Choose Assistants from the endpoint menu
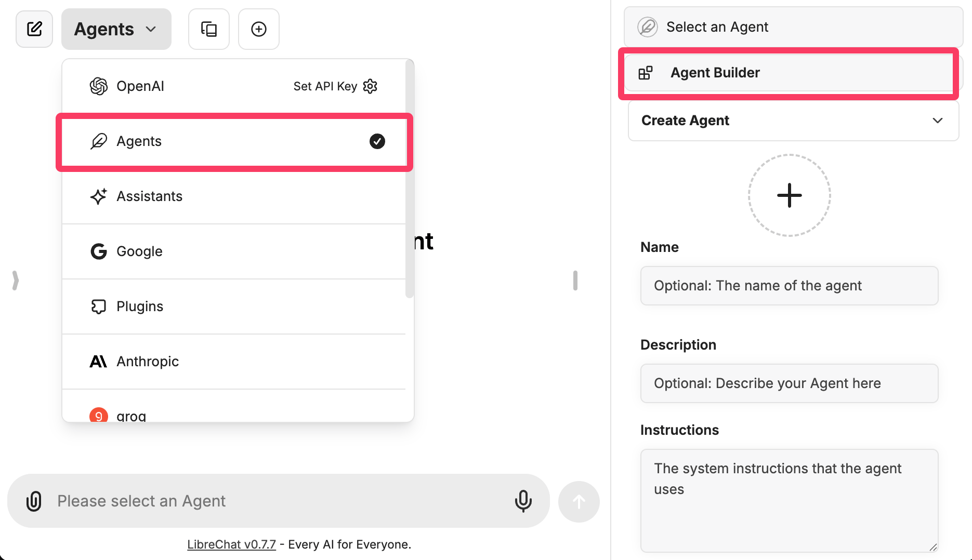This screenshot has width=972, height=560. click(150, 196)
